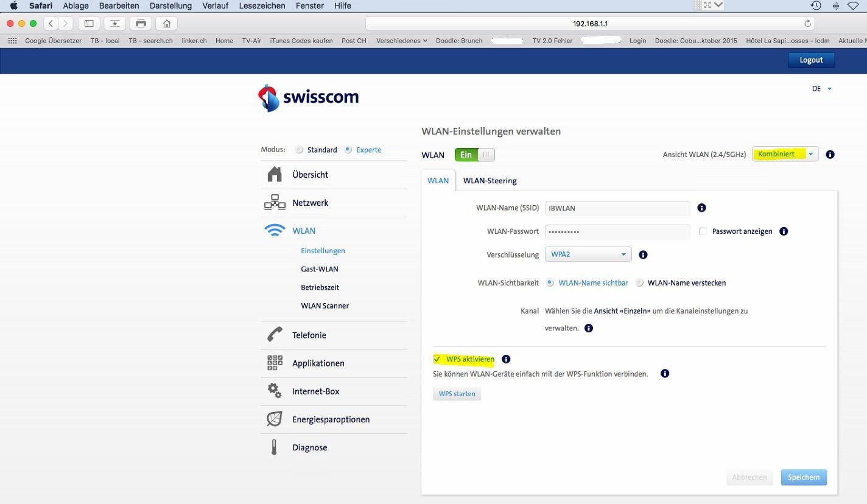Open the TV 2.0 Fehler bookmark
This screenshot has height=504, width=867.
pos(552,41)
